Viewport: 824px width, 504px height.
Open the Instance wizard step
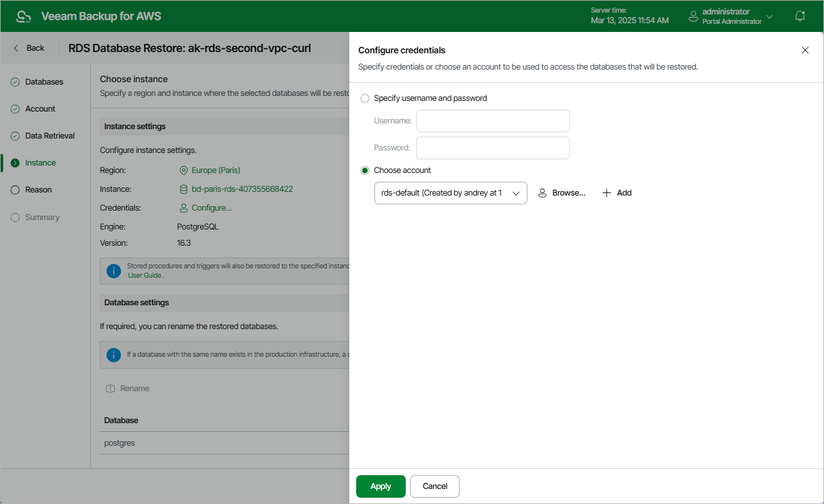(40, 163)
